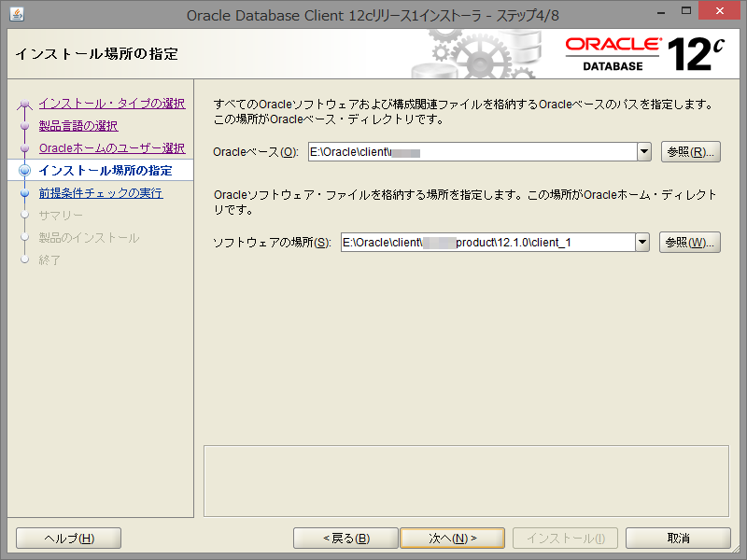
Task: Click the current step radio marker
Action: [x=25, y=171]
